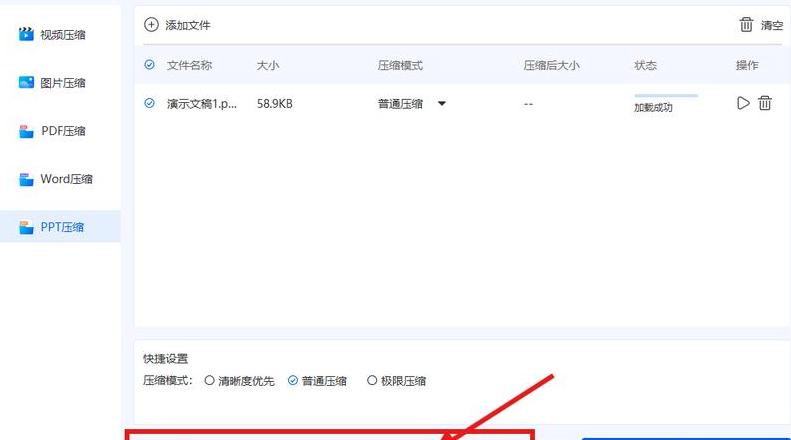Image resolution: width=791 pixels, height=440 pixels.
Task: Click the PPT压缩 folder icon
Action: pos(26,227)
